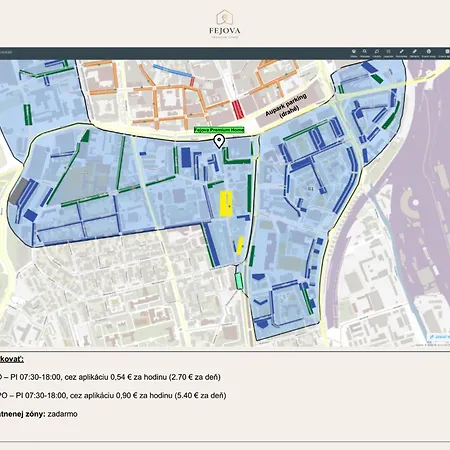Click the Aupark parking (drahé) label
This screenshot has width=450, height=450.
pos(287,106)
